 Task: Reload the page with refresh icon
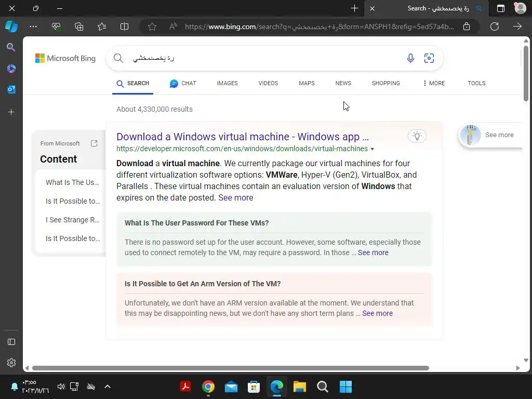click(495, 26)
